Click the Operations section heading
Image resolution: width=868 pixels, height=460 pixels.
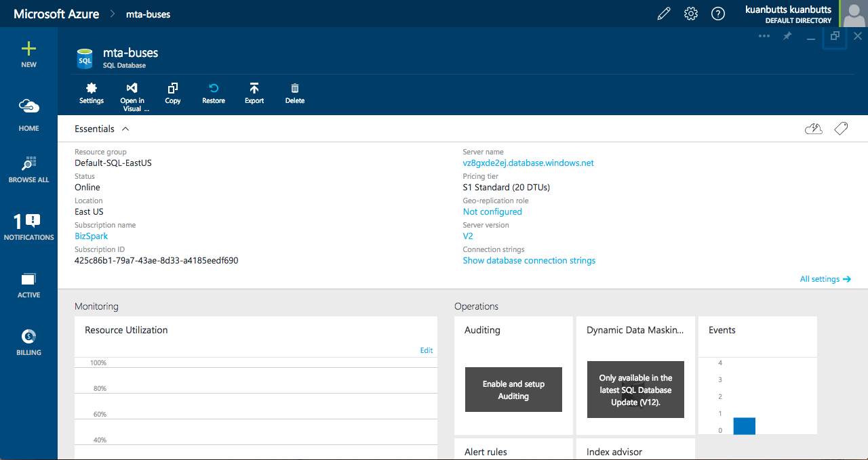tap(476, 306)
